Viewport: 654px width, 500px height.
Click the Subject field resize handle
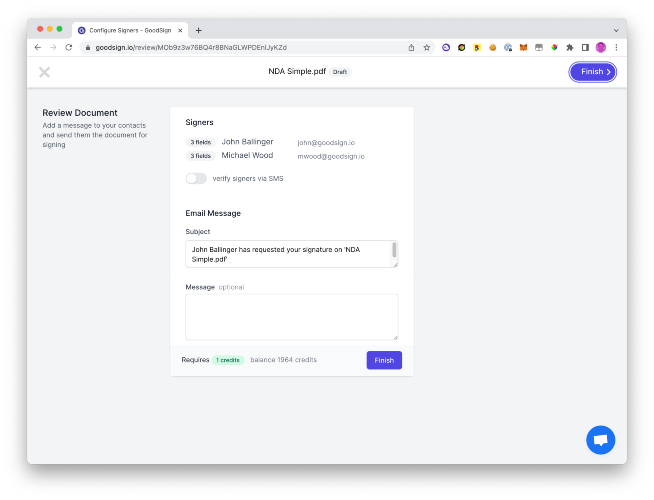395,265
